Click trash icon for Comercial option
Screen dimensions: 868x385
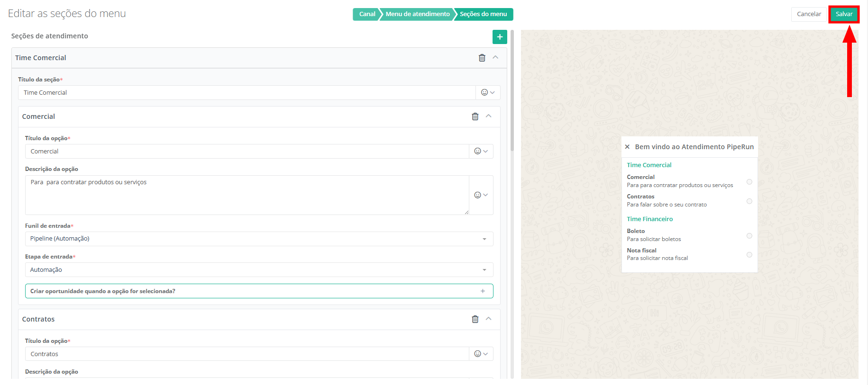475,116
